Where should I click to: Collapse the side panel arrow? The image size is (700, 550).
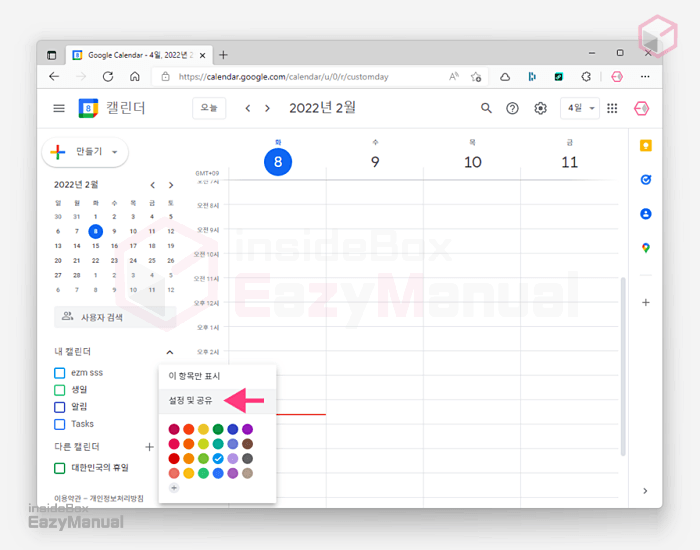click(645, 491)
